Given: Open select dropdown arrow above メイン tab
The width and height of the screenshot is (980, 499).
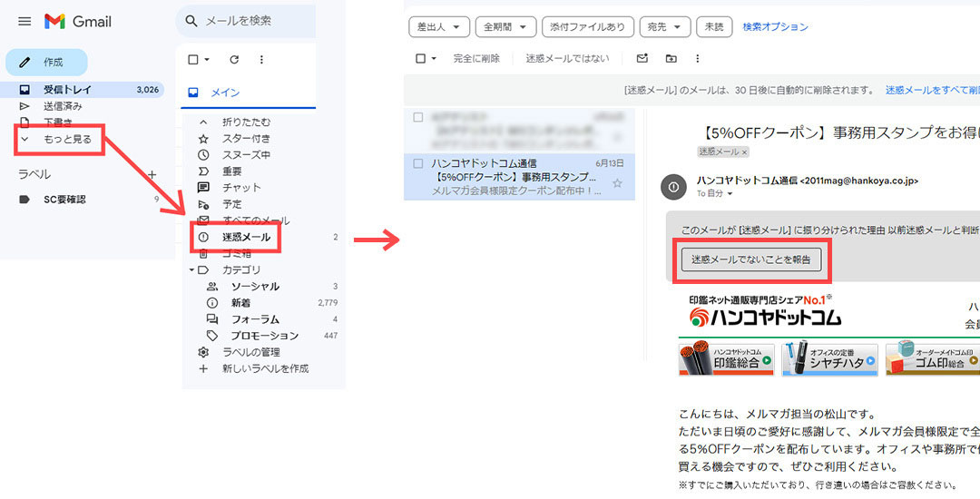Looking at the screenshot, I should click(207, 59).
